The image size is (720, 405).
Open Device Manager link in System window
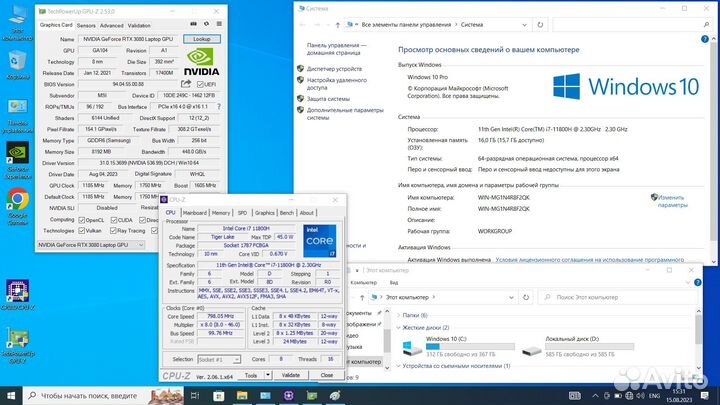(x=334, y=69)
